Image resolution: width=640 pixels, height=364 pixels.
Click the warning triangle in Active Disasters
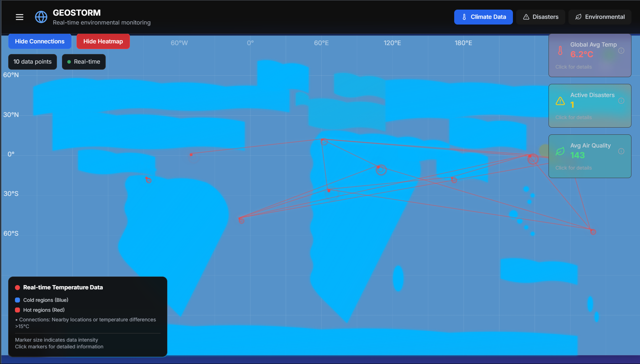coord(560,101)
